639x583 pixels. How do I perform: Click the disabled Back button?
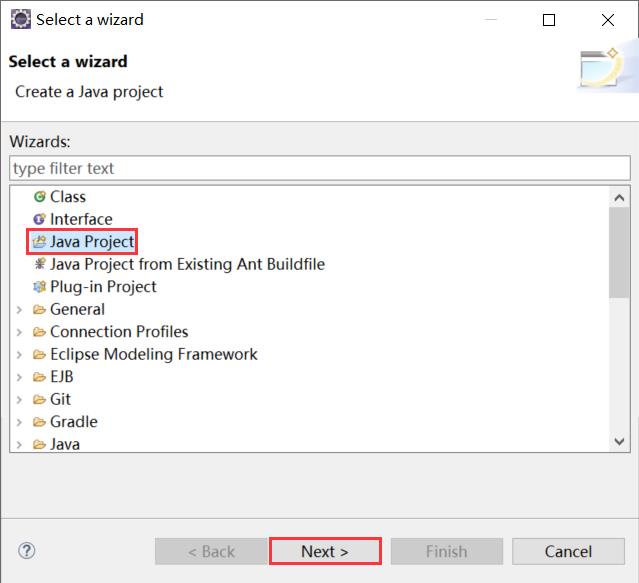(x=211, y=551)
